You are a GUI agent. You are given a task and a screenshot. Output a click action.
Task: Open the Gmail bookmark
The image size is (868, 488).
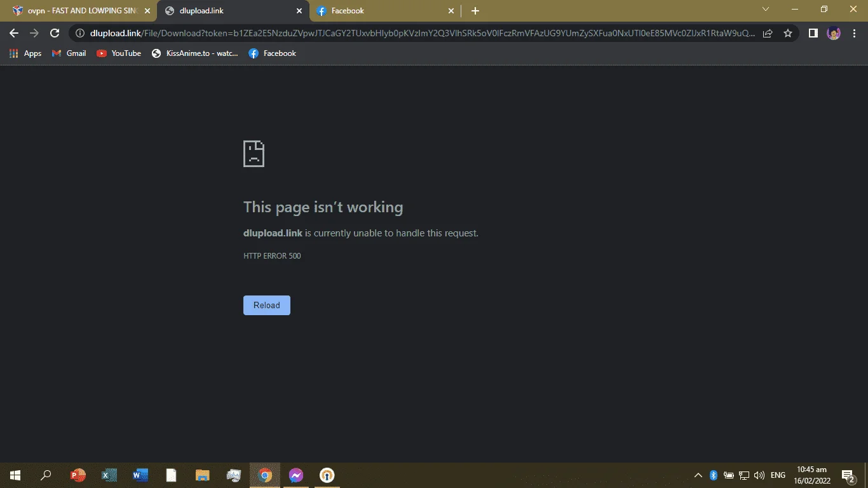point(69,53)
